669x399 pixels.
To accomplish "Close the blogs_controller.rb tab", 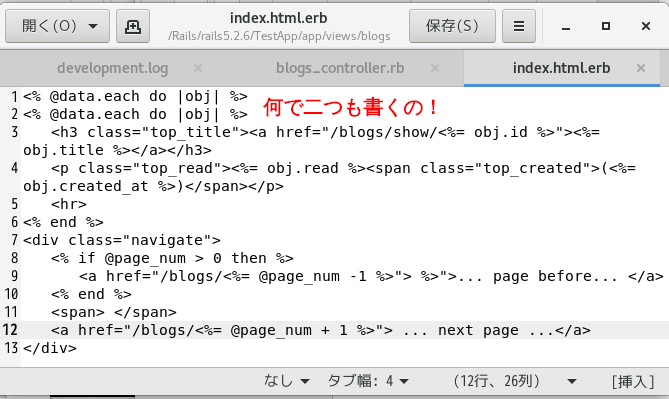I will click(x=435, y=68).
